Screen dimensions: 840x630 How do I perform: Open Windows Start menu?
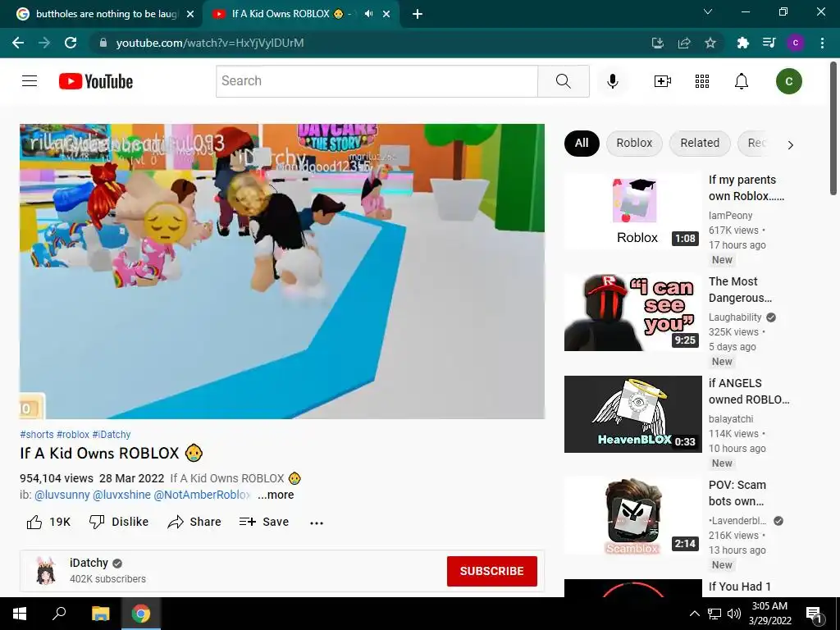(x=20, y=614)
